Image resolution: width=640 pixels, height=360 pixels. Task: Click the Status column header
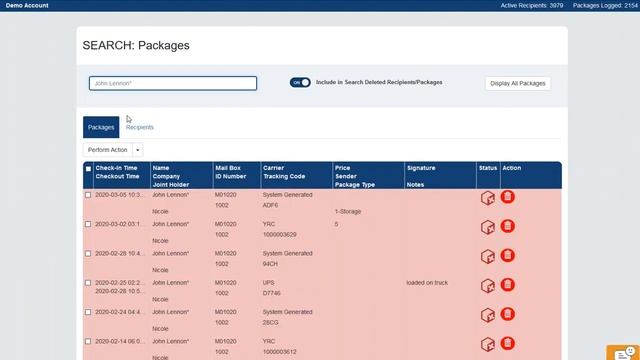coord(488,168)
